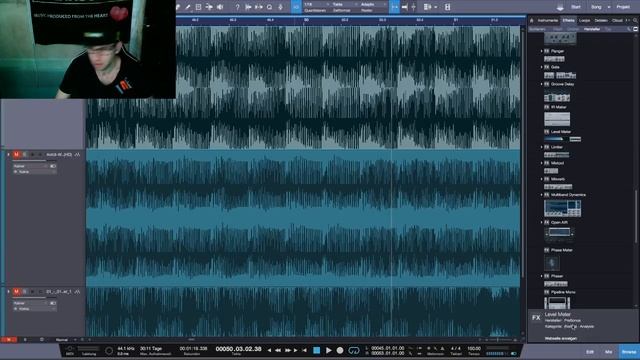640x360 pixels.
Task: Switch to the Instrumente browser tab
Action: click(x=547, y=20)
